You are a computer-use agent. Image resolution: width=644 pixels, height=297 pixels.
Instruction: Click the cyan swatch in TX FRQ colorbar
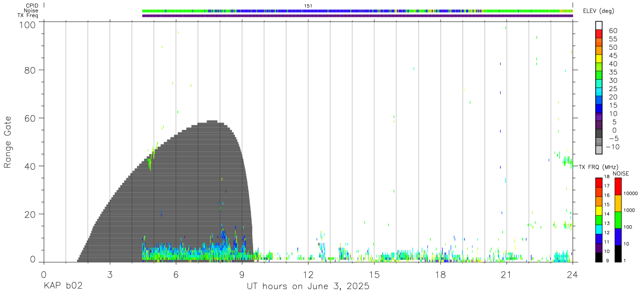tap(599, 229)
